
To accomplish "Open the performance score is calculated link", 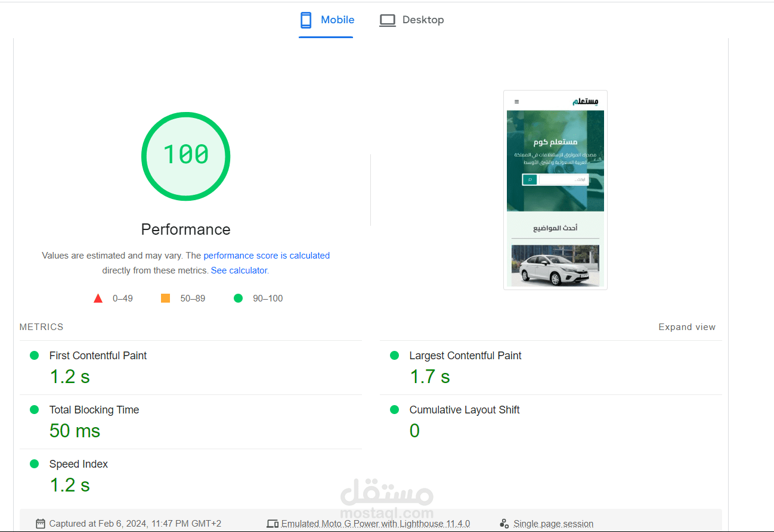I will point(267,256).
